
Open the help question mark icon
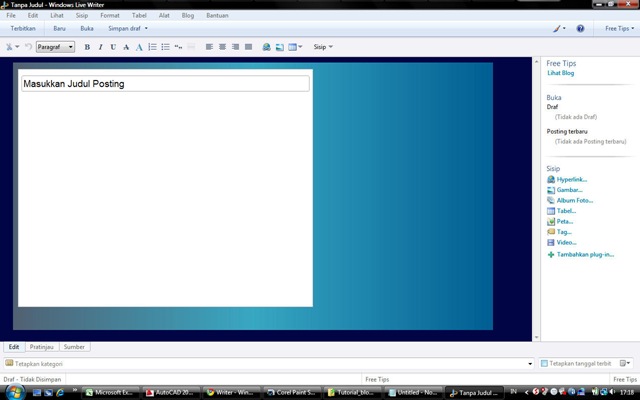(x=580, y=29)
